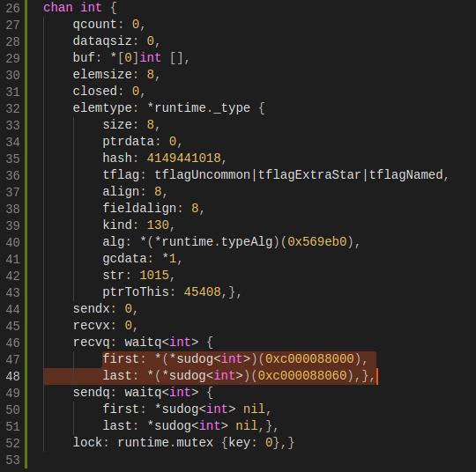476x472 pixels.
Task: Click the address 0xc000088060
Action: [302, 376]
